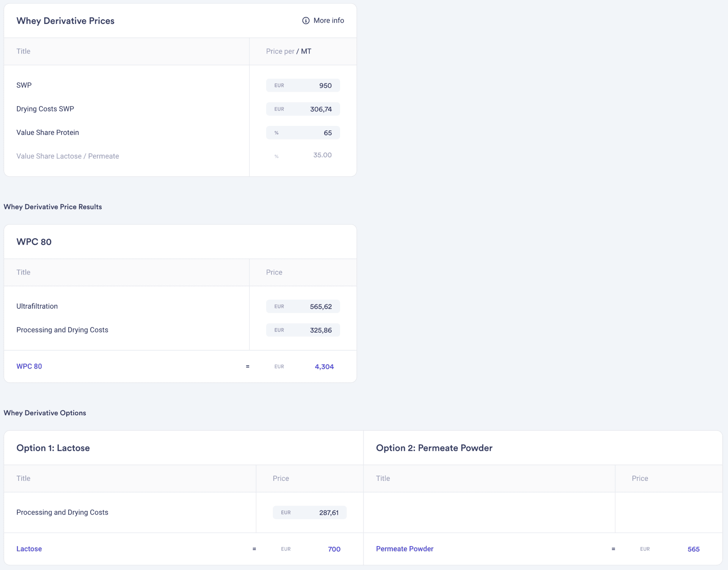Select the Value Share Lactose / Permeate label
The width and height of the screenshot is (728, 570).
click(x=67, y=156)
